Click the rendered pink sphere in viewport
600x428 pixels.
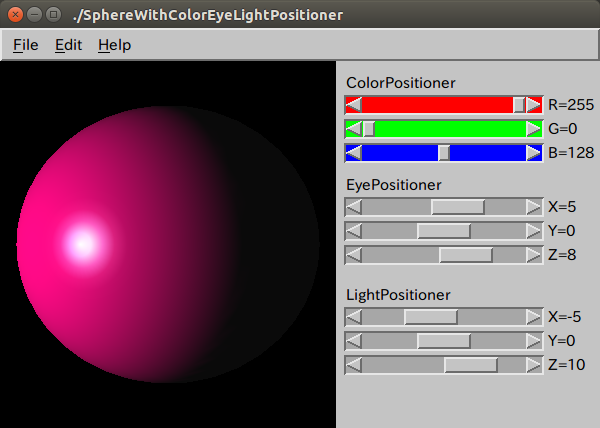168,244
